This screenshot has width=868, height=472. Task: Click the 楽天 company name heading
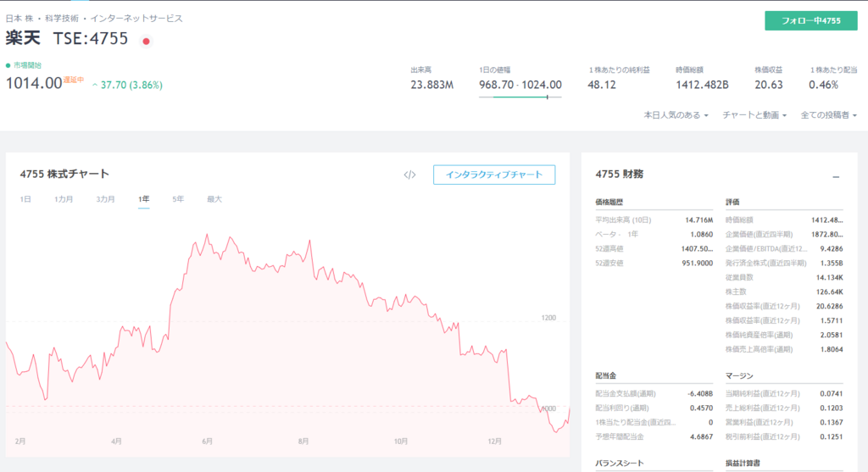click(23, 38)
